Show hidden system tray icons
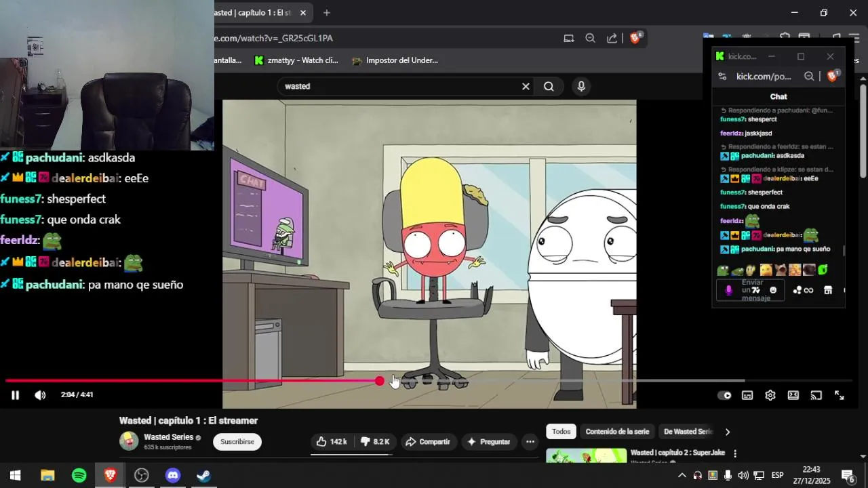Viewport: 868px width, 488px height. click(682, 475)
